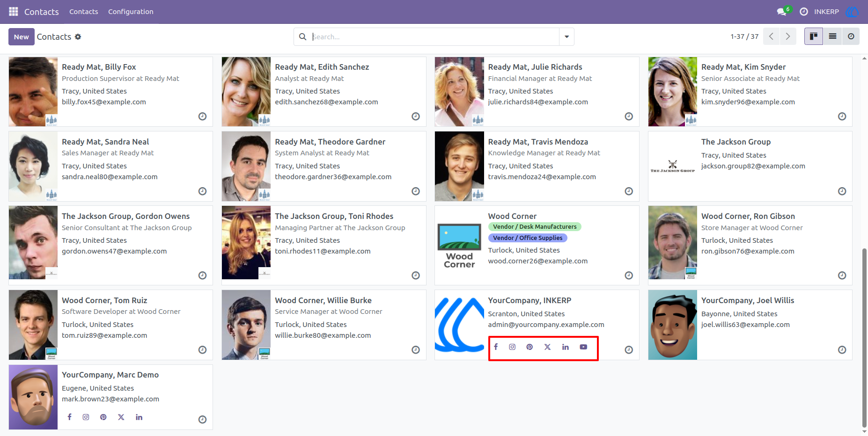Go to the next page of contacts
Viewport: 868px width, 436px height.
tap(788, 36)
